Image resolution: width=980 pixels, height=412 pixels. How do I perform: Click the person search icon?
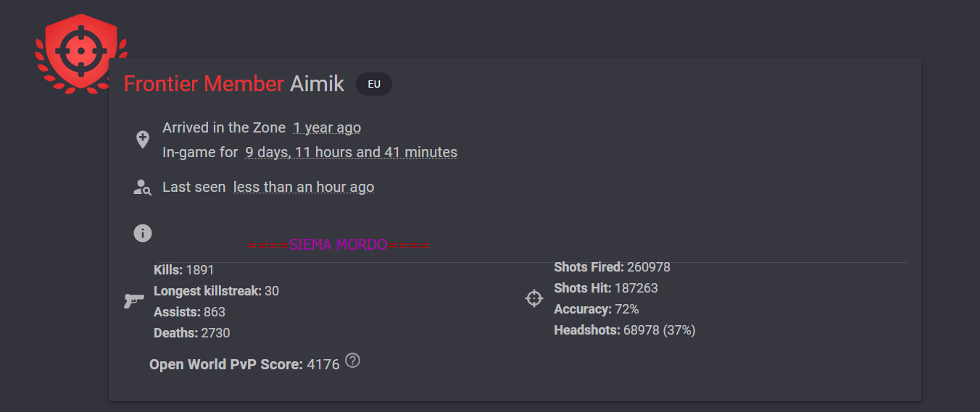pos(142,188)
